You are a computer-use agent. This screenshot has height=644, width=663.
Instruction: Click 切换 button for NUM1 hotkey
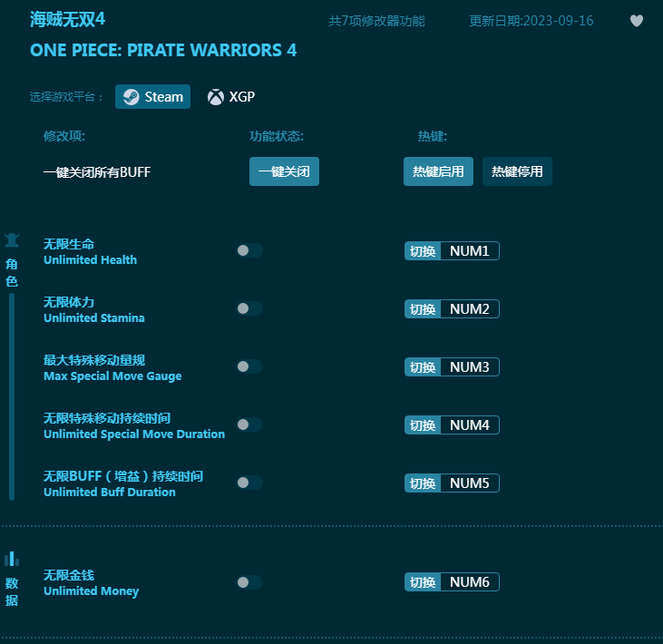423,250
